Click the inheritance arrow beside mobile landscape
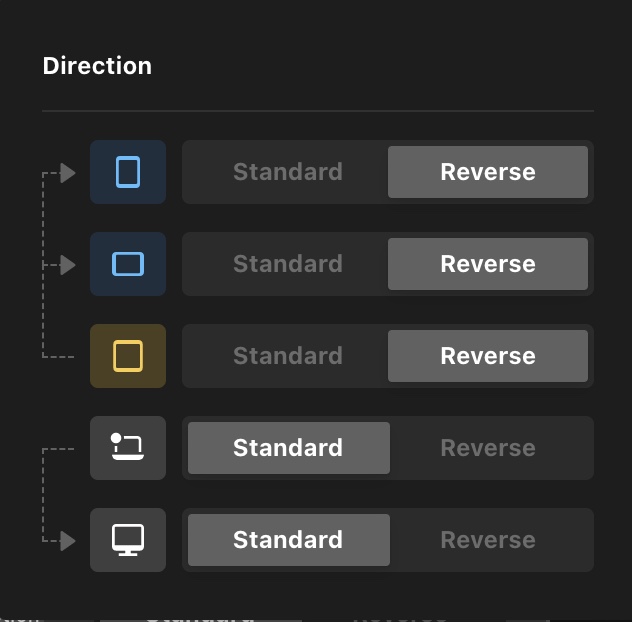The width and height of the screenshot is (632, 622). (x=68, y=265)
